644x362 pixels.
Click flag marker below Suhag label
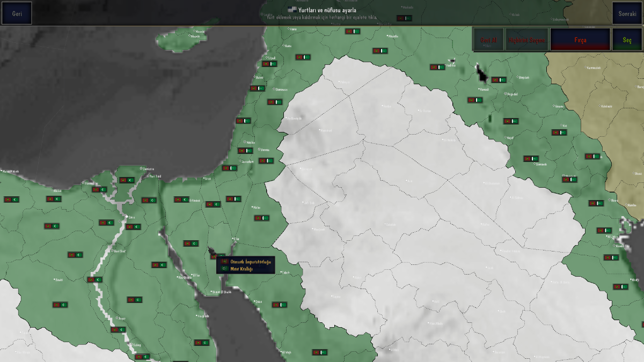click(x=141, y=356)
